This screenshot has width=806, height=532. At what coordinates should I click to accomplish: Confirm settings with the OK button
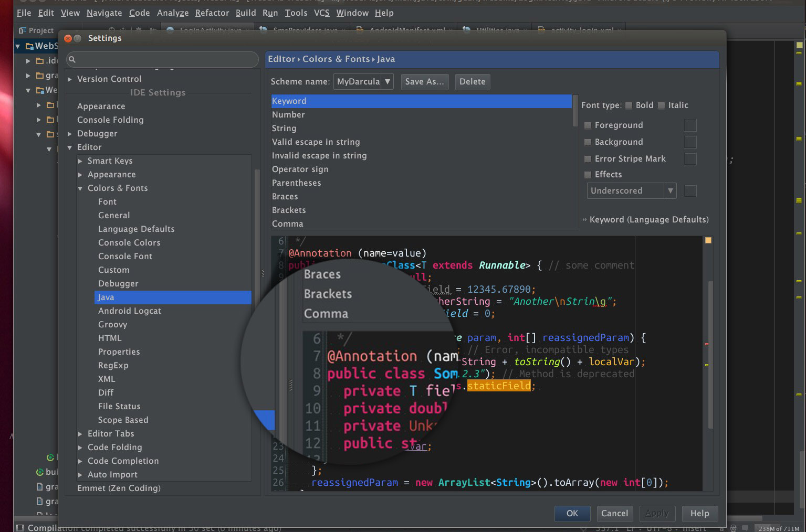click(572, 514)
